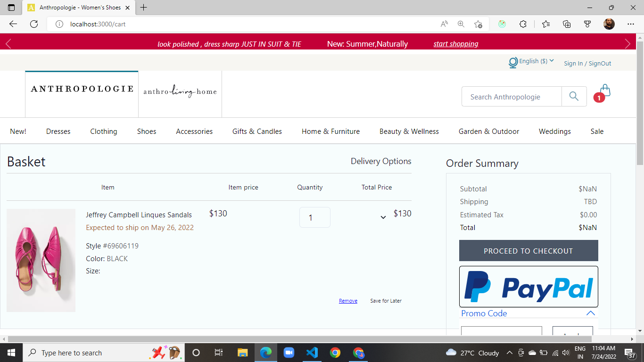This screenshot has width=644, height=362.
Task: Show site information icon in address bar
Action: click(x=59, y=24)
